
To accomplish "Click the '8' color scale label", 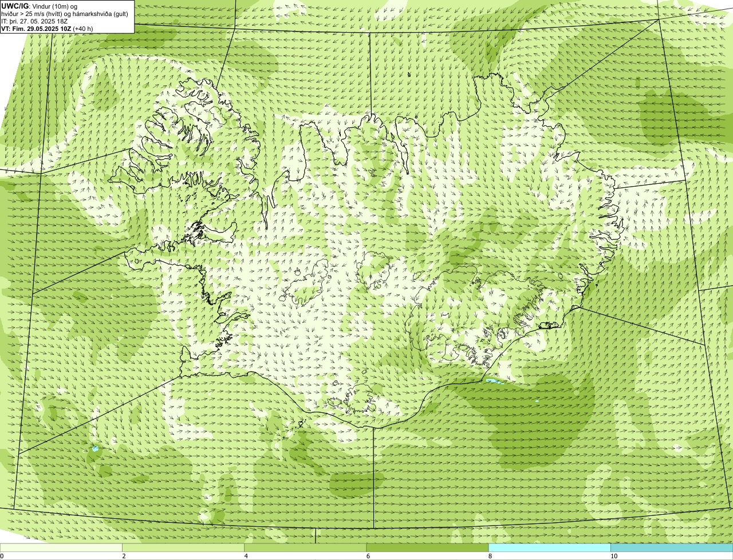I will coord(490,556).
